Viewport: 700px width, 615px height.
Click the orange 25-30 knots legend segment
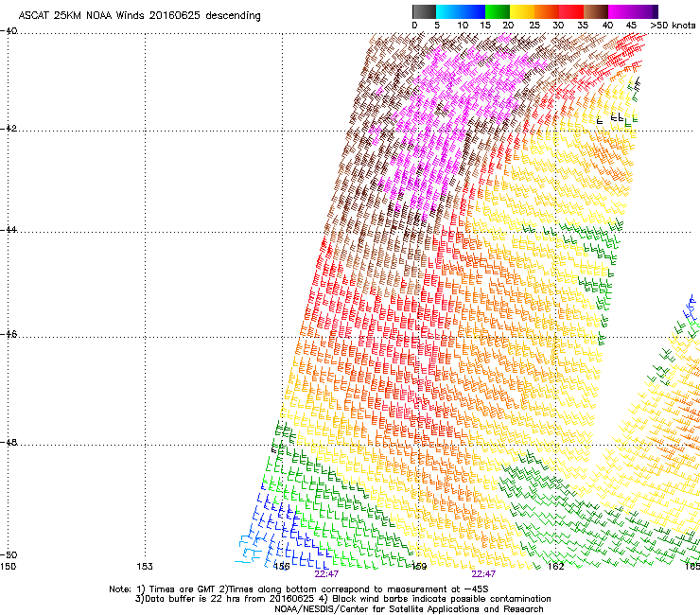(x=547, y=11)
